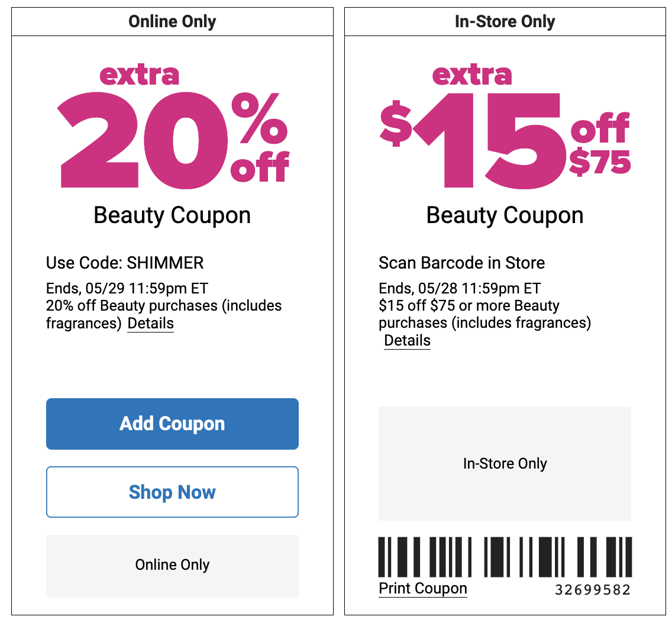Image resolution: width=672 pixels, height=626 pixels.
Task: Click the in-store coupon barcode image
Action: coord(505,557)
